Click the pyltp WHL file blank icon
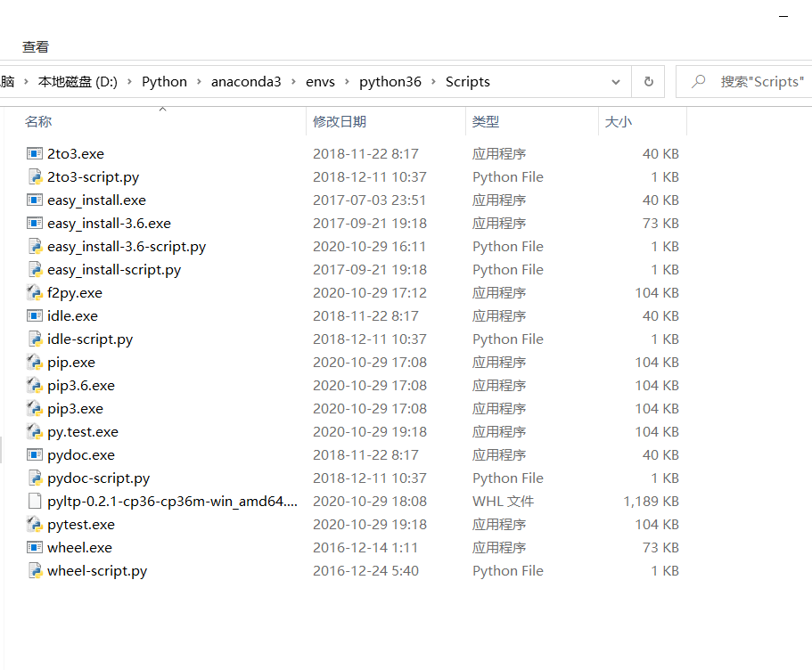This screenshot has width=812, height=670. [35, 502]
